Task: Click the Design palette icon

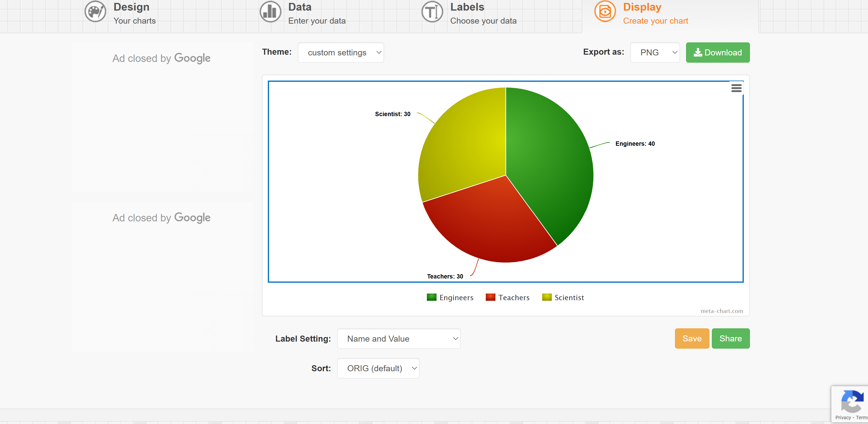Action: click(95, 12)
